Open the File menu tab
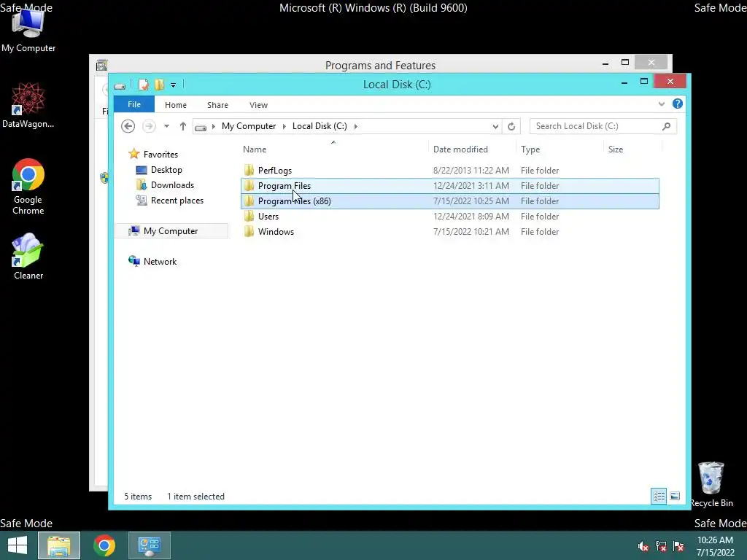This screenshot has width=747, height=560. click(134, 105)
